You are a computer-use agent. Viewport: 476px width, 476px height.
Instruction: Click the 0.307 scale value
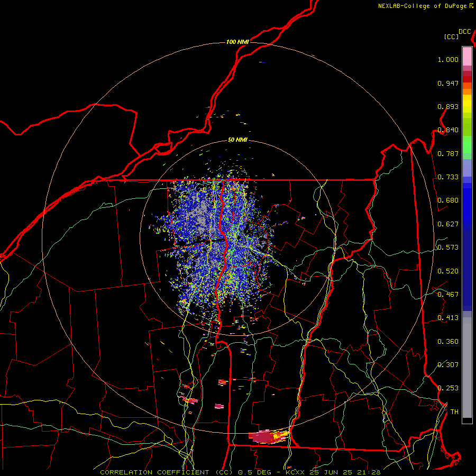448,364
